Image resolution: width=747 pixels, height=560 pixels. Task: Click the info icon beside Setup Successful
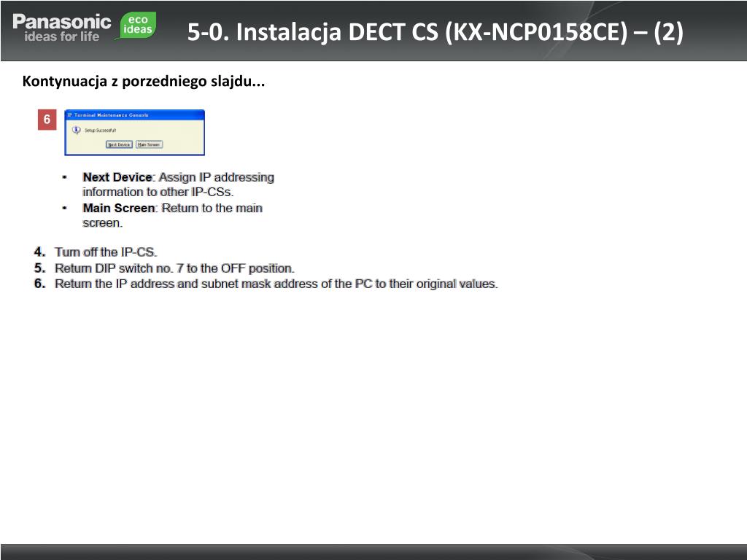76,130
